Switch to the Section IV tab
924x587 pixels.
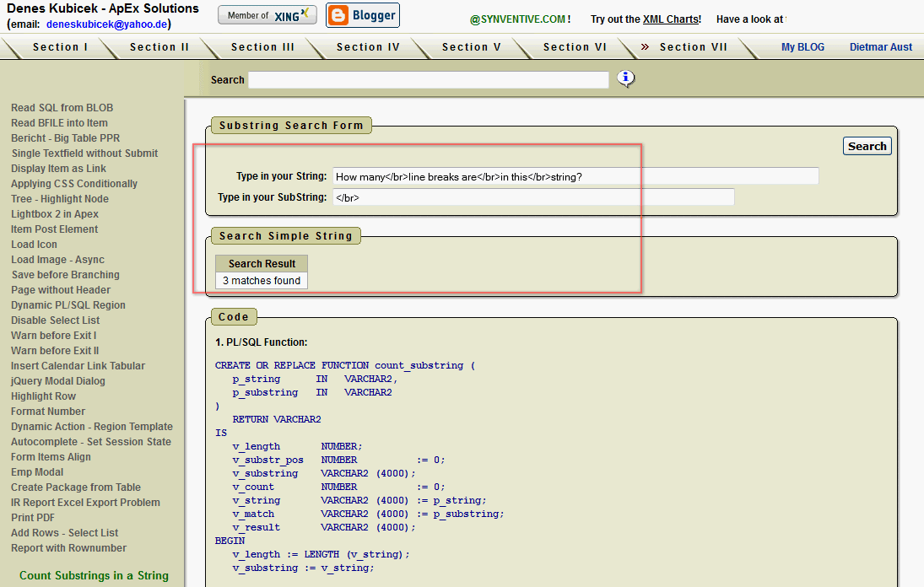pos(367,47)
